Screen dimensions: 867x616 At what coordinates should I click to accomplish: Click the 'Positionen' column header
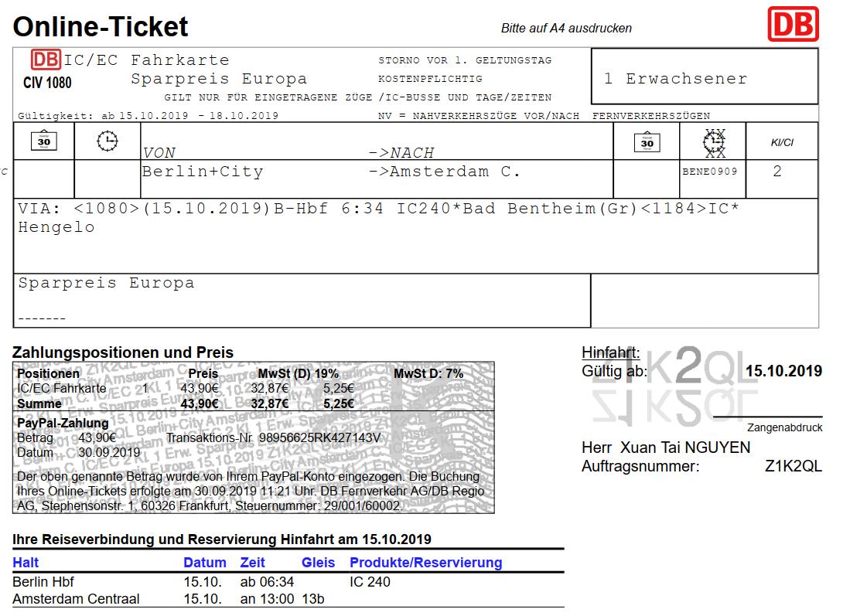[x=48, y=373]
